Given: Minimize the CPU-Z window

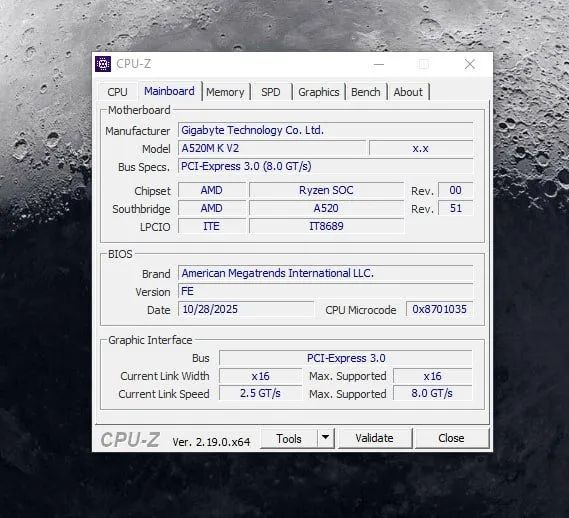Looking at the screenshot, I should (379, 64).
